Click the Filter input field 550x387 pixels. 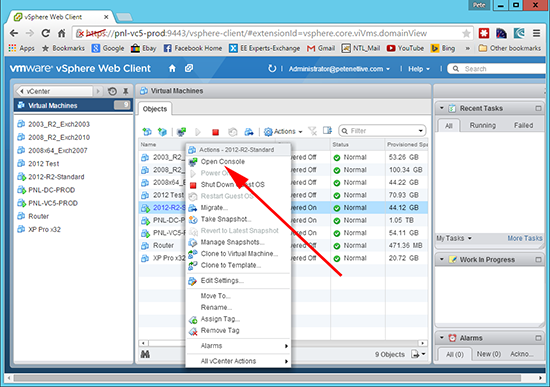click(383, 131)
